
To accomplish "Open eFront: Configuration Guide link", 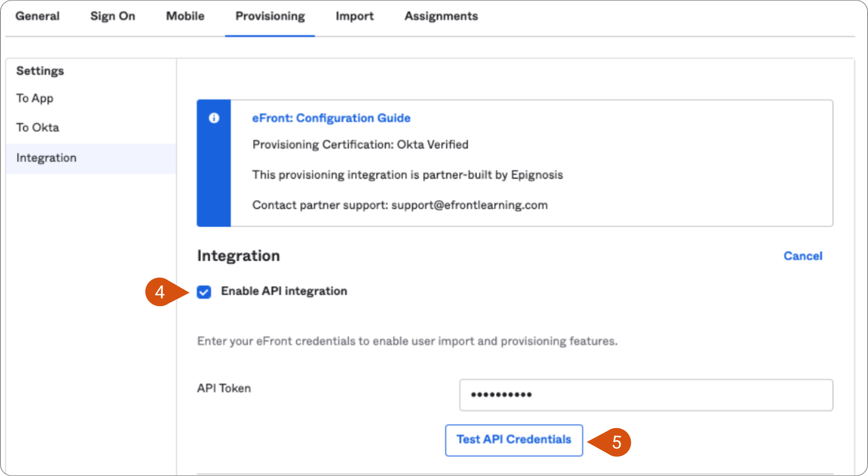I will click(331, 118).
